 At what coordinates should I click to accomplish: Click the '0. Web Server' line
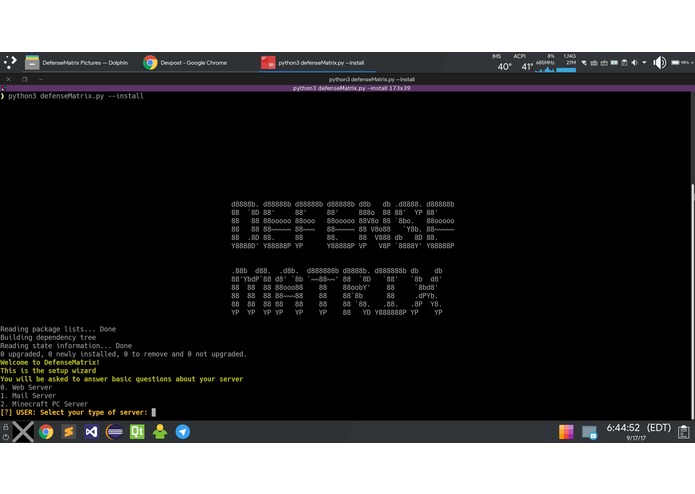tap(26, 387)
